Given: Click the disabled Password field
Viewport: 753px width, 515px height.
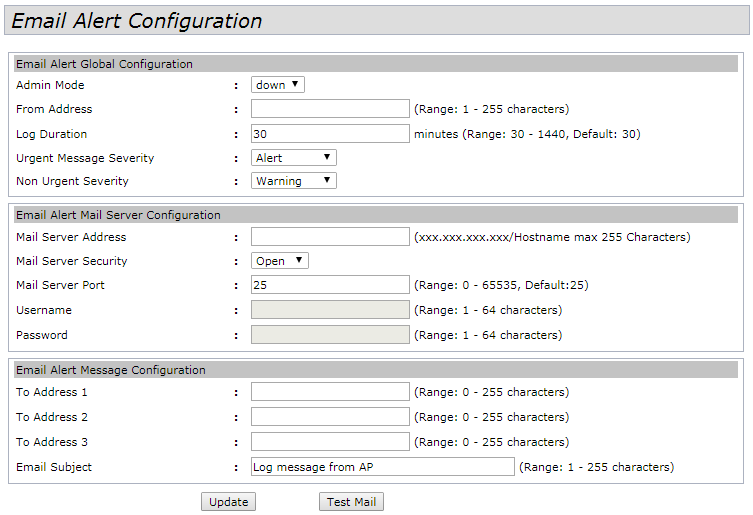Looking at the screenshot, I should [330, 334].
